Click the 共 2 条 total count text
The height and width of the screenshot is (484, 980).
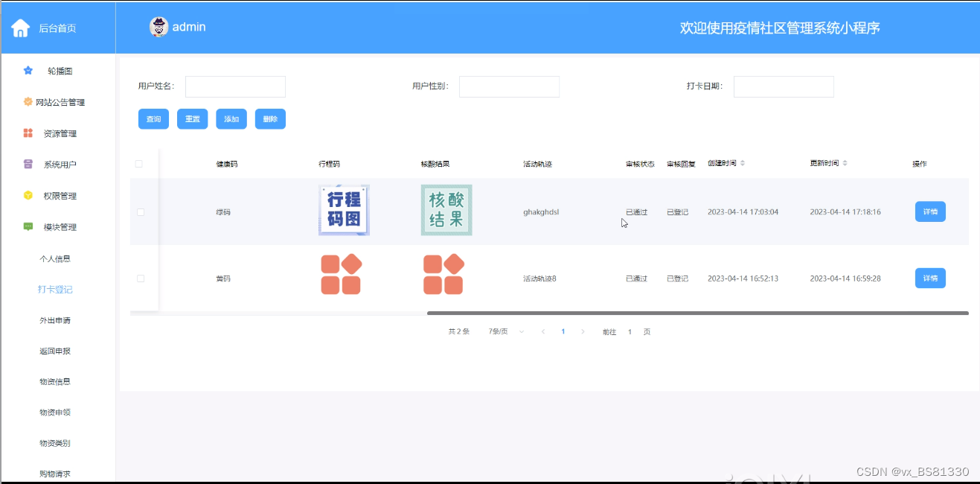[459, 332]
